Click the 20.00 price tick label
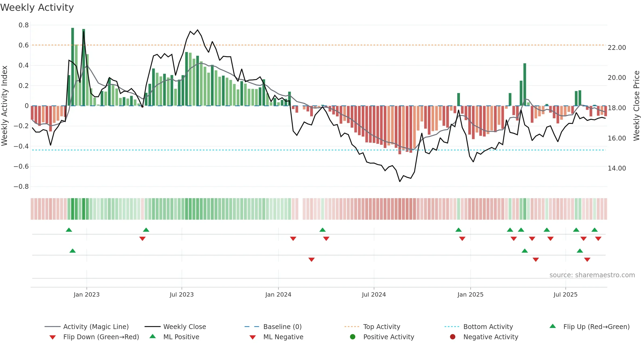Screen dimensions: 644x362 (617, 78)
